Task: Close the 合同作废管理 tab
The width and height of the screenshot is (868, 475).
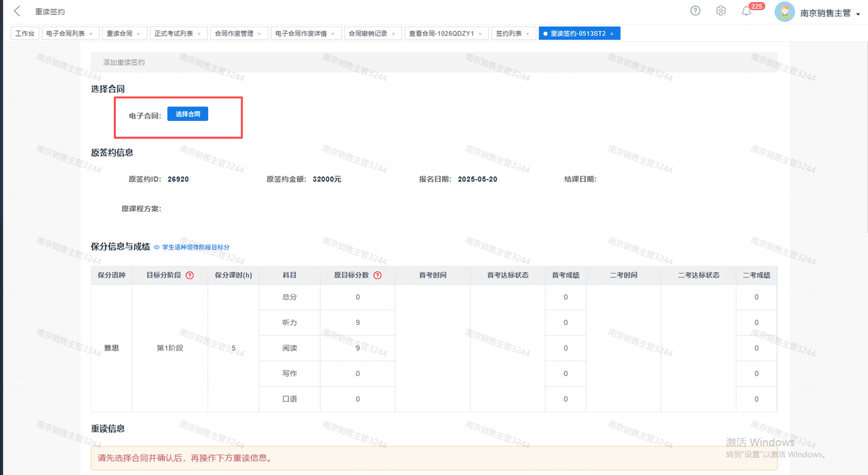Action: (x=260, y=33)
